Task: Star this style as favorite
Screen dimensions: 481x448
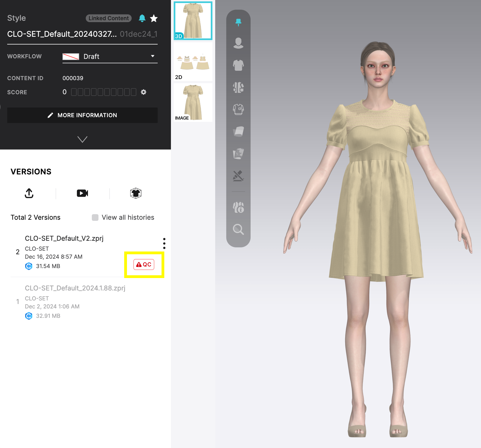Action: (x=154, y=18)
